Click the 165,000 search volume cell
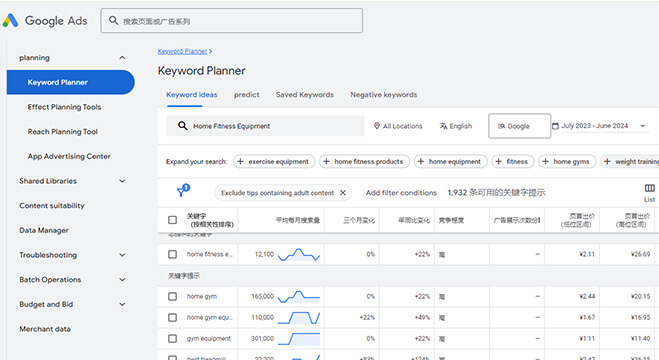This screenshot has width=659, height=360. click(x=262, y=297)
